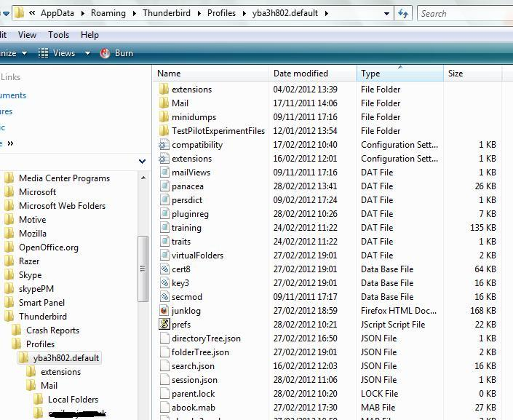Click the panacea DAT file icon
The image size is (513, 420).
[x=164, y=186]
